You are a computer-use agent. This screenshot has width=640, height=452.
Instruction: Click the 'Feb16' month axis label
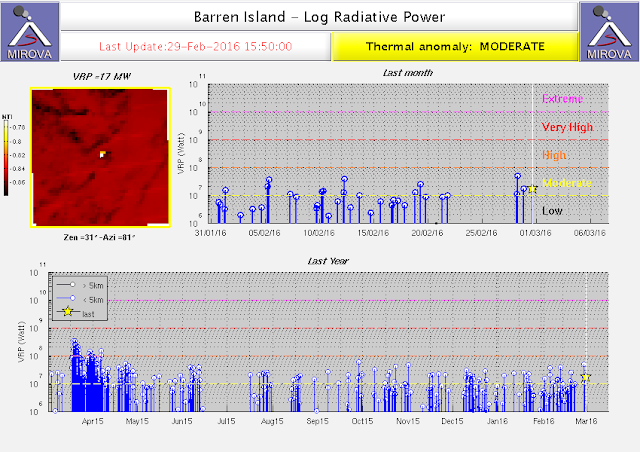[x=544, y=421]
